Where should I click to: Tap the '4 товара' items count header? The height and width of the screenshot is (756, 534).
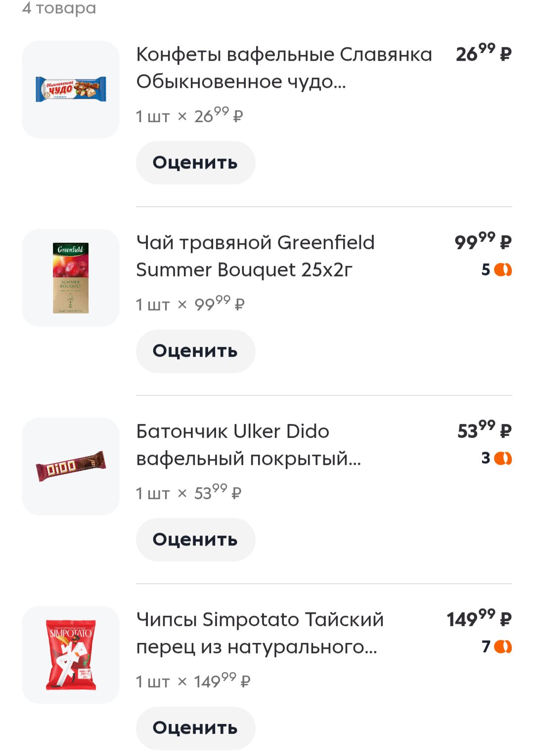[x=59, y=8]
